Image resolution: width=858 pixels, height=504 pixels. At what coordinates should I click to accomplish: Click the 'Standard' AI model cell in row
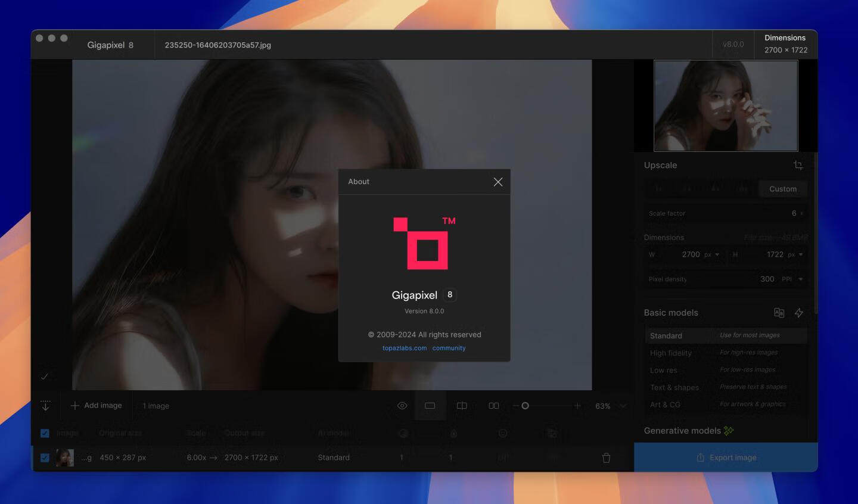(x=334, y=458)
